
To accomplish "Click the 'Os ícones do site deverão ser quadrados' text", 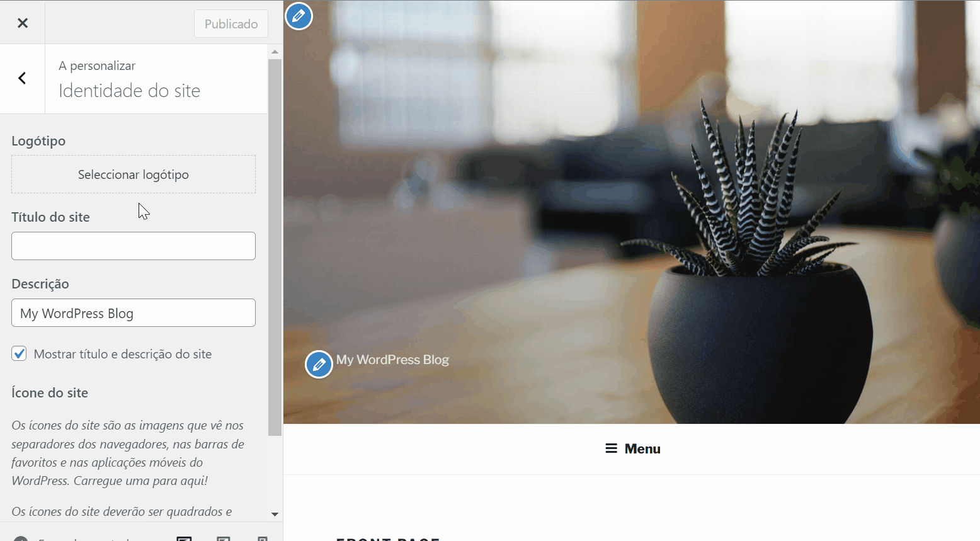I will click(122, 511).
